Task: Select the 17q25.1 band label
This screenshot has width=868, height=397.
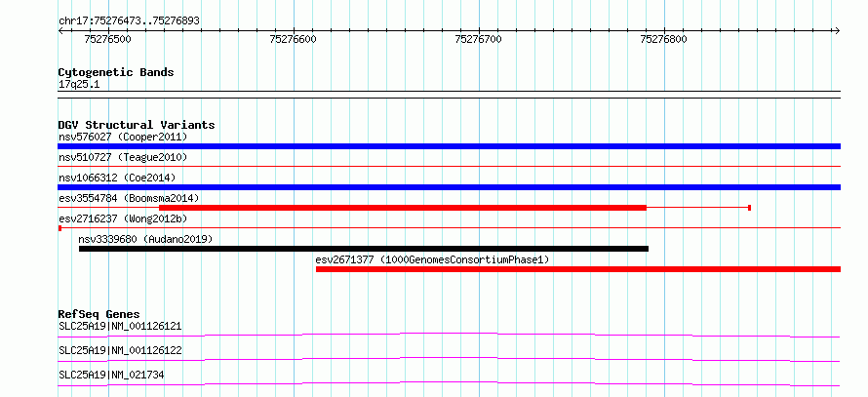Action: [x=79, y=85]
